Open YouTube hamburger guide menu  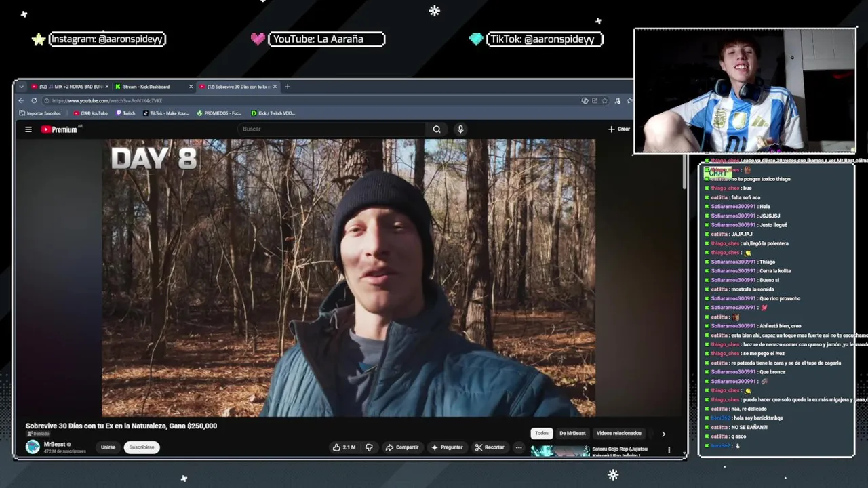28,129
